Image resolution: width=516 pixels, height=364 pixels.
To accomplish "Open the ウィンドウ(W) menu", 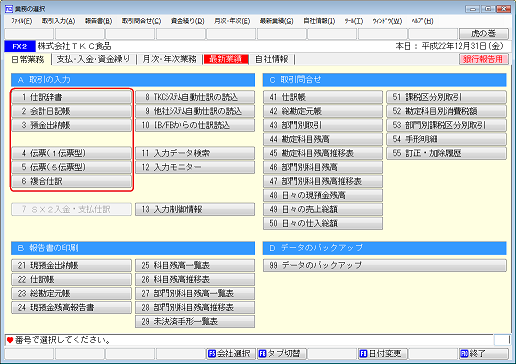I will 387,21.
